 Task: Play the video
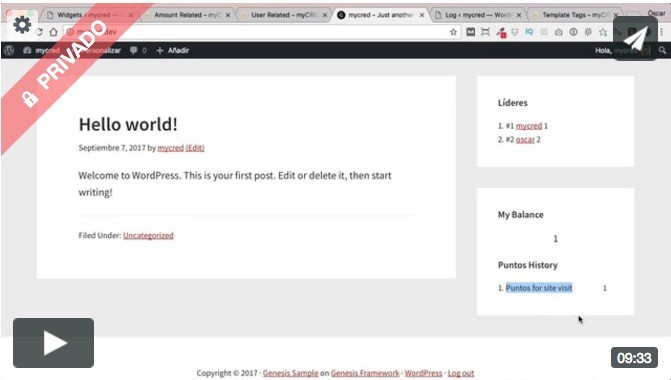(x=53, y=343)
